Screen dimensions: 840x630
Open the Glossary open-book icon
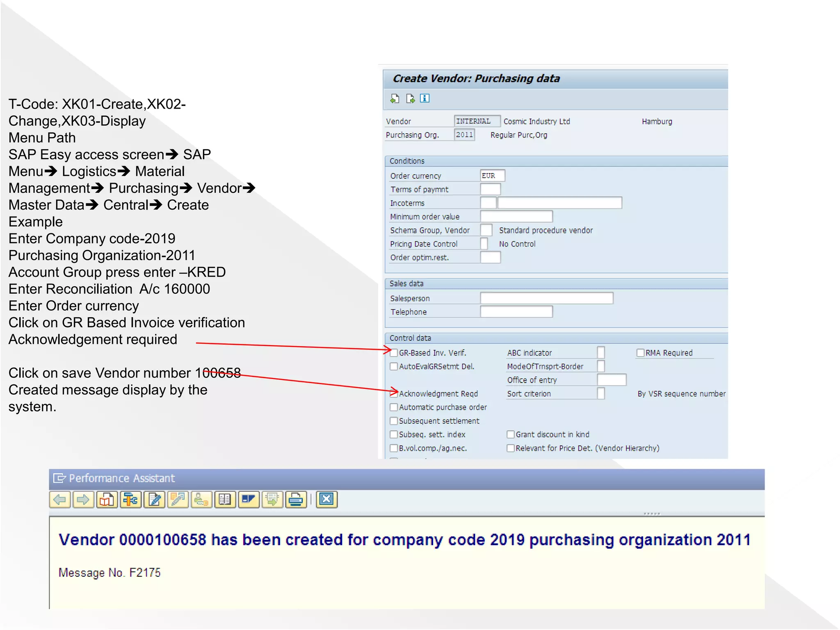point(225,500)
